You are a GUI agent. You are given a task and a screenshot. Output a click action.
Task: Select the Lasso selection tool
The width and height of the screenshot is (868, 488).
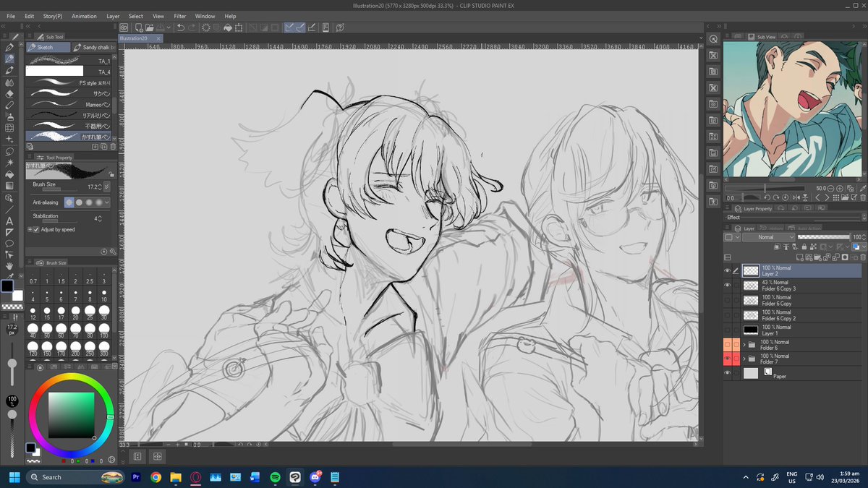(x=9, y=151)
